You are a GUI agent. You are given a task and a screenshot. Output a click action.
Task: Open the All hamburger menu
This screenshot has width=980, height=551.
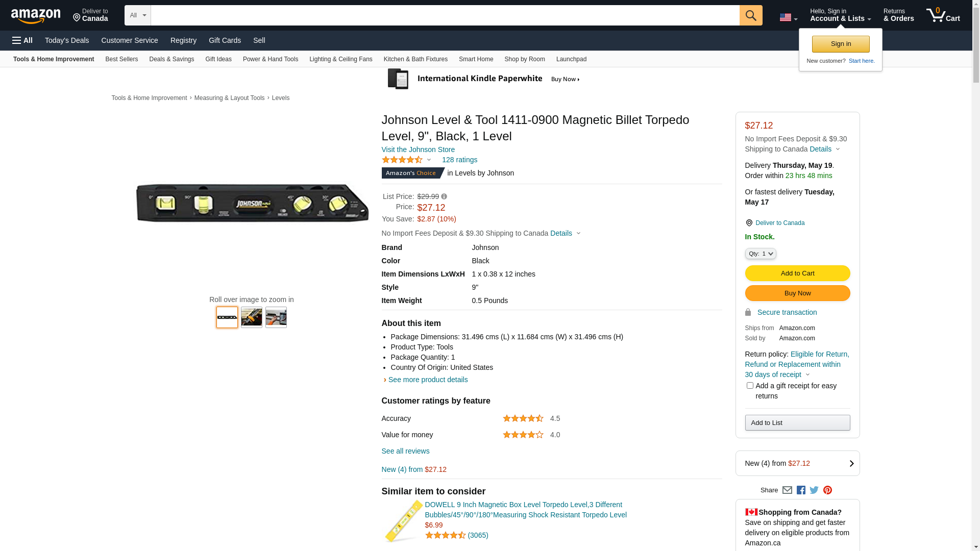(x=22, y=40)
